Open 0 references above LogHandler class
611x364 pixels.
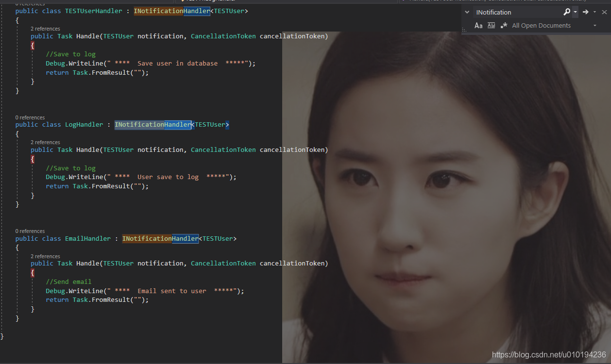(x=30, y=117)
